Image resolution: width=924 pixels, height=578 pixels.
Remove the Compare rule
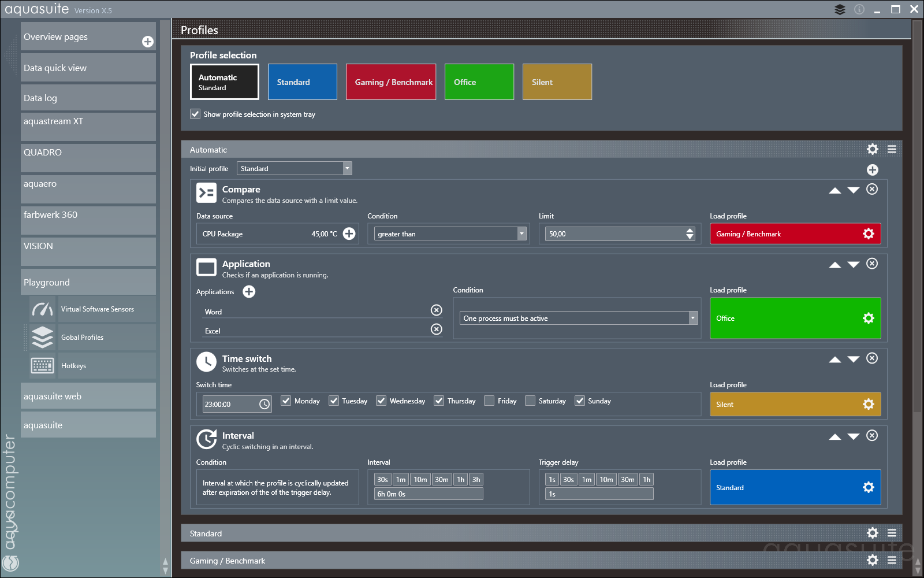pos(872,189)
